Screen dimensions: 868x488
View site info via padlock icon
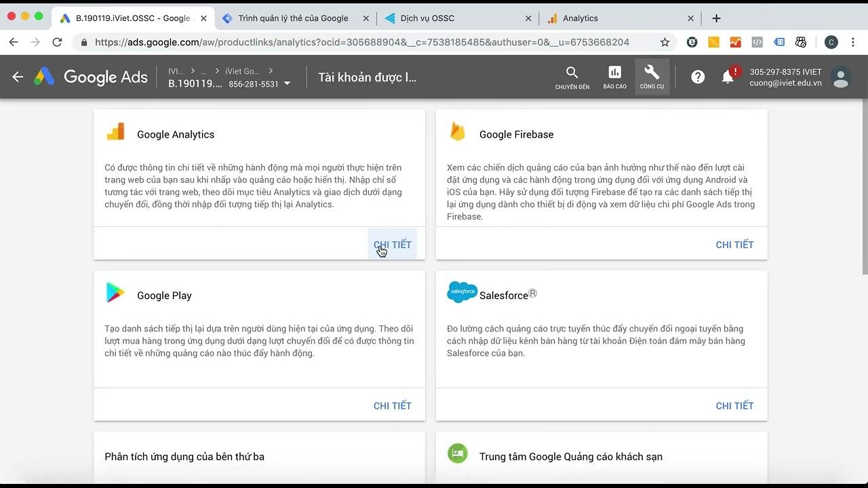(84, 42)
